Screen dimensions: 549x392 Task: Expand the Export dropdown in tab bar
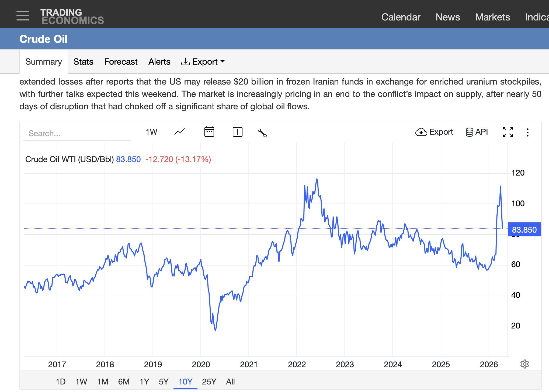tap(203, 62)
